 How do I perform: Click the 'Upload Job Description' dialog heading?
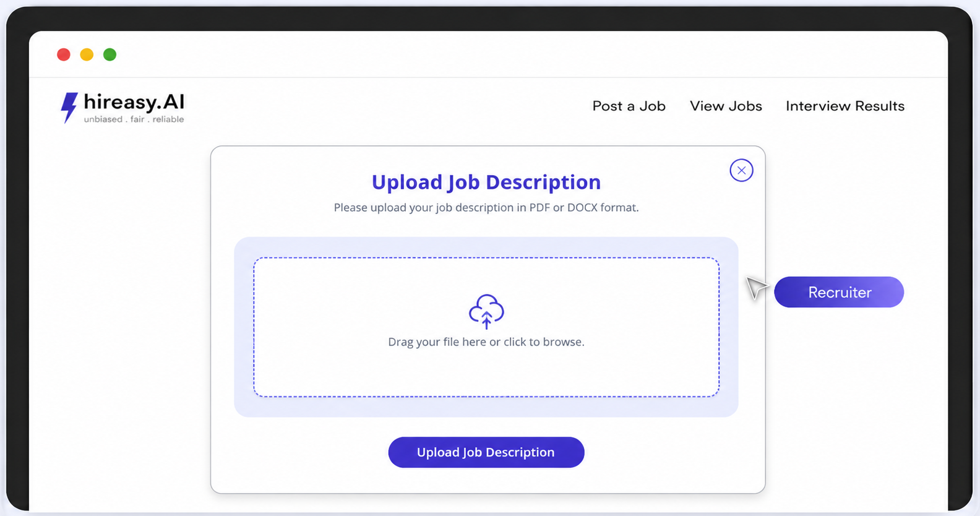click(x=486, y=182)
